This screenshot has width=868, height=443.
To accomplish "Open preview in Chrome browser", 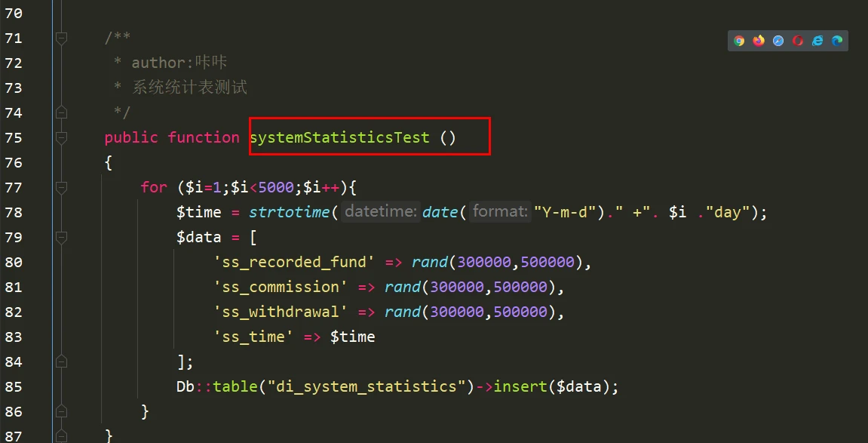I will [739, 41].
